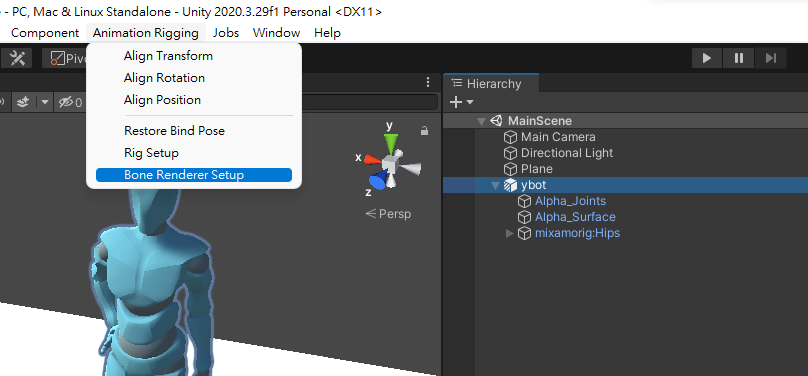808x376 pixels.
Task: Choose Rig Setup from menu
Action: pos(152,153)
